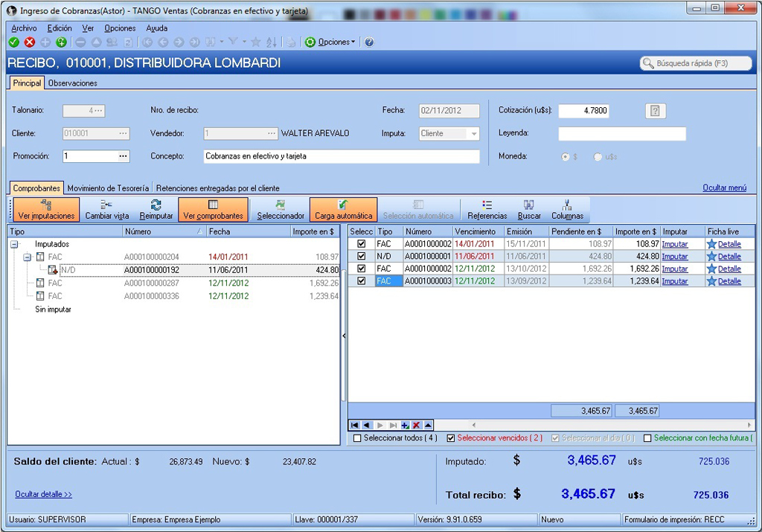
Task: Click Detalle link for 1,239.64 row
Action: tap(729, 281)
